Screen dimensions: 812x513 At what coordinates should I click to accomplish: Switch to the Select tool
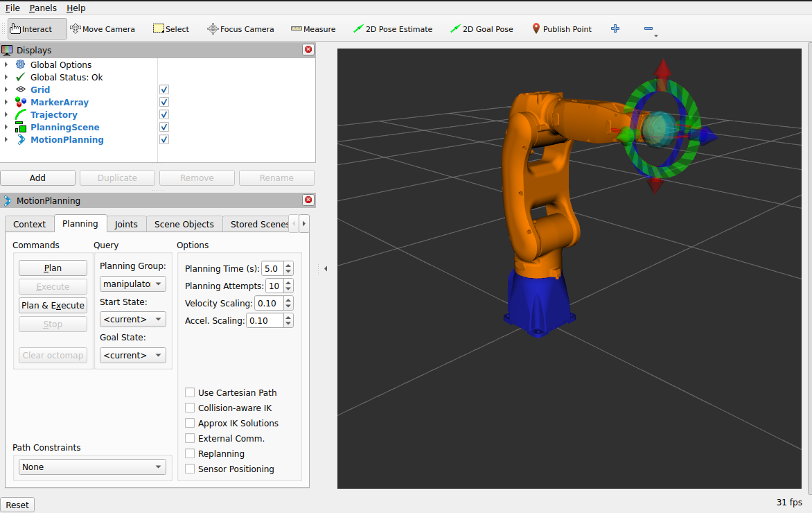(x=170, y=28)
